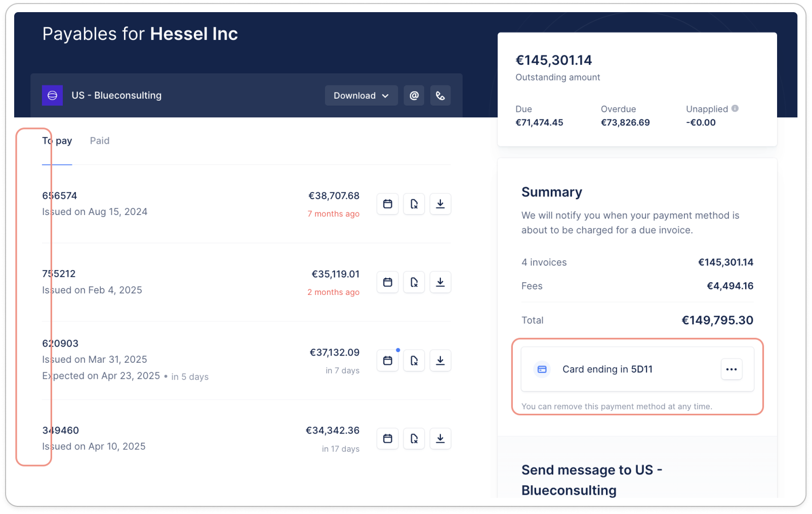This screenshot has width=812, height=514.
Task: Open the Download dropdown
Action: click(361, 96)
